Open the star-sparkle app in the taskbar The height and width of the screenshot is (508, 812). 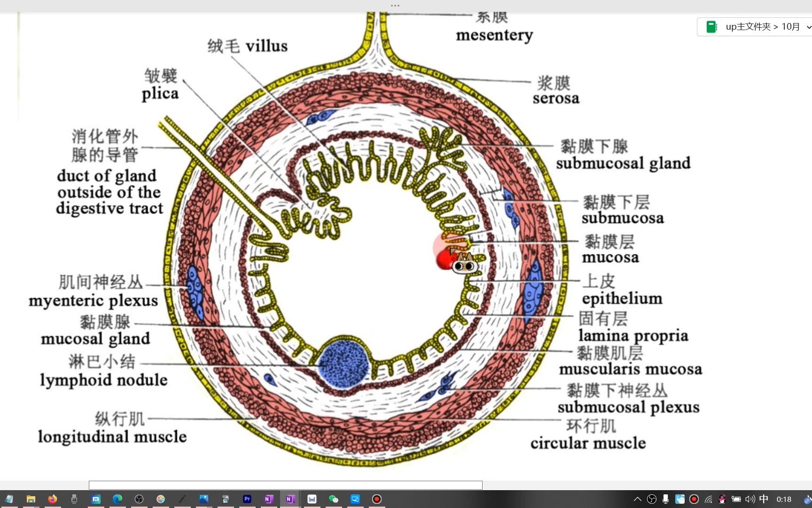[226, 499]
